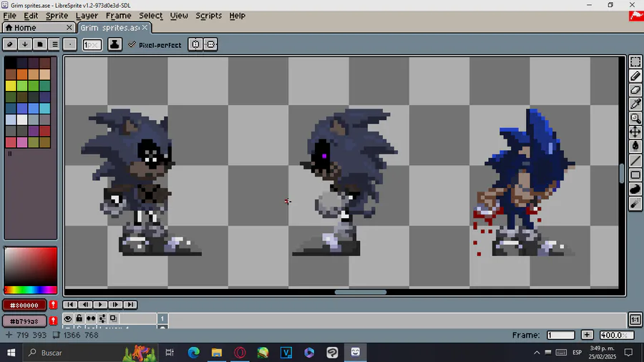Open the brush type selector
This screenshot has height=362, width=644.
click(70, 44)
